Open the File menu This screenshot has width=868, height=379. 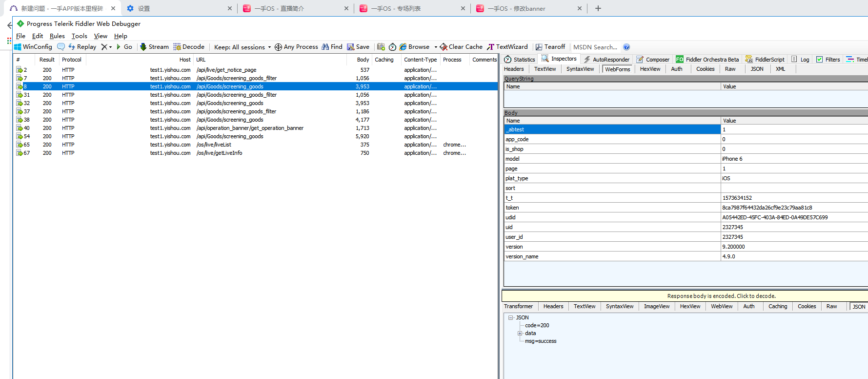click(x=20, y=36)
